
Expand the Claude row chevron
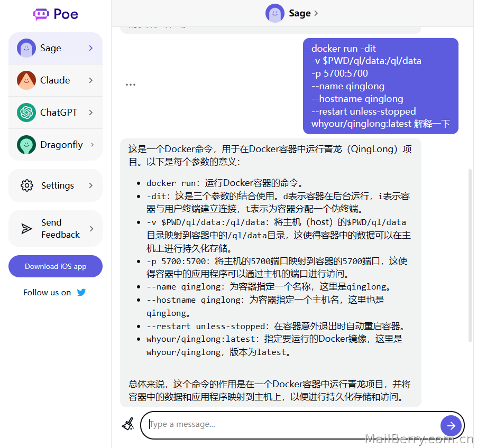tap(90, 80)
